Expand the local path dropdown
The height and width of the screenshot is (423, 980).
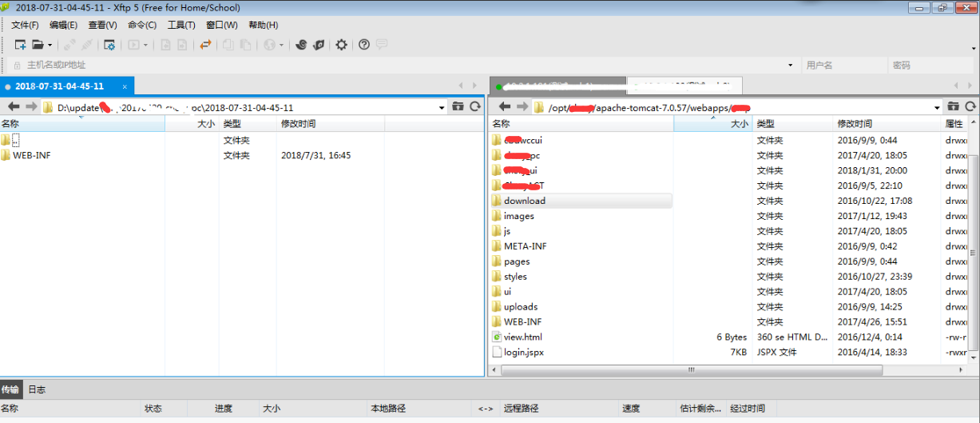point(442,106)
